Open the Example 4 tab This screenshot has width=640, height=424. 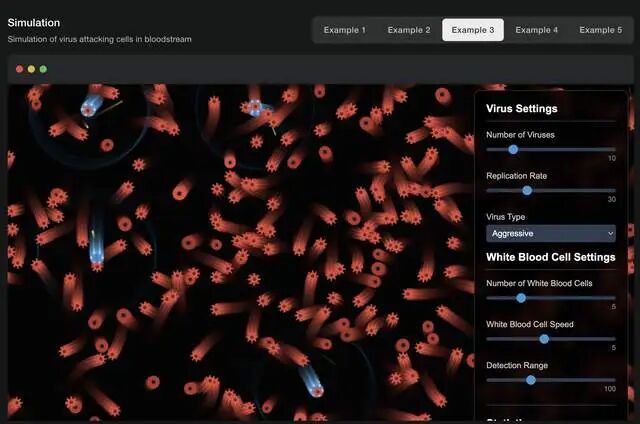[x=536, y=30]
